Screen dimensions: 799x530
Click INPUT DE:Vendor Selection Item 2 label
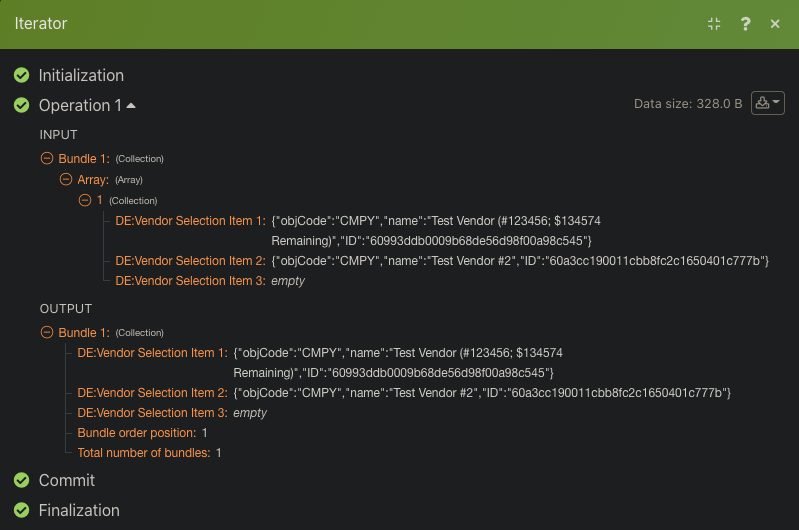click(x=190, y=261)
